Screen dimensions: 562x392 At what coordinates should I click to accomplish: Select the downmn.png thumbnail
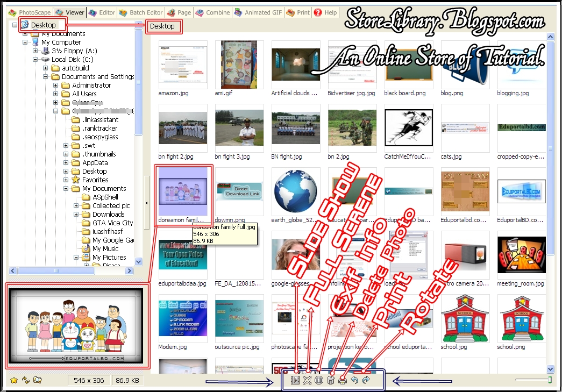(239, 192)
